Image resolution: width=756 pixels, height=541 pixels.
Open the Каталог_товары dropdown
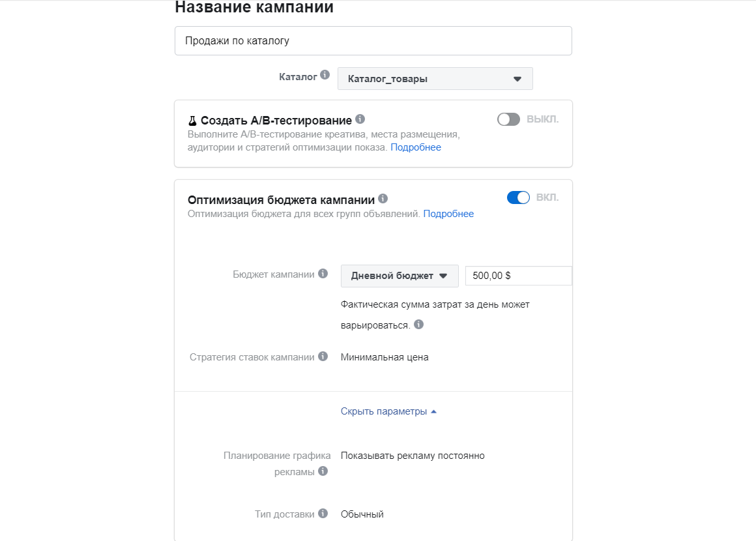point(435,78)
